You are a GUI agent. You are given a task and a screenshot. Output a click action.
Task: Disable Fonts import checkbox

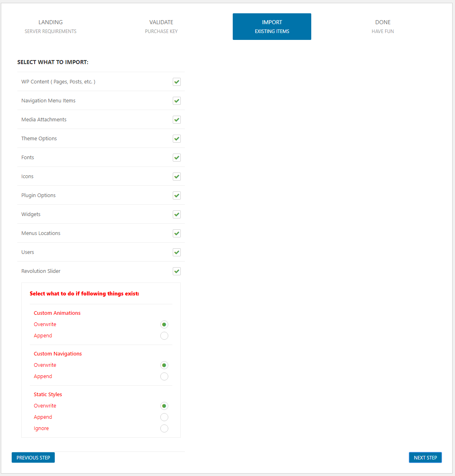[176, 158]
